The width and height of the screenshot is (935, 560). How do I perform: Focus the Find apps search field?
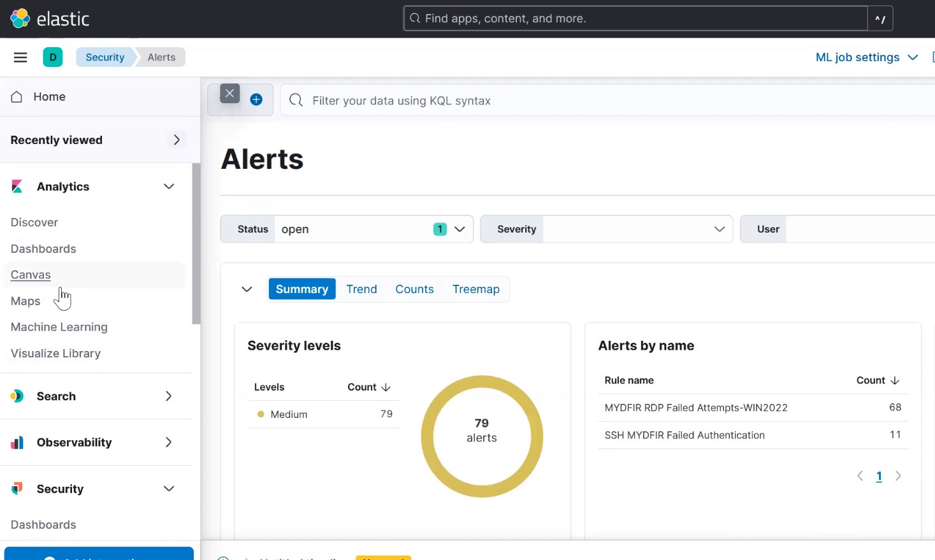[x=635, y=18]
